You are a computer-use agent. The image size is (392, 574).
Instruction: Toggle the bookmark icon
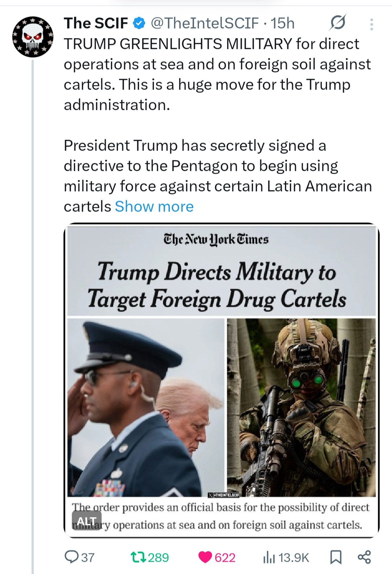click(336, 557)
